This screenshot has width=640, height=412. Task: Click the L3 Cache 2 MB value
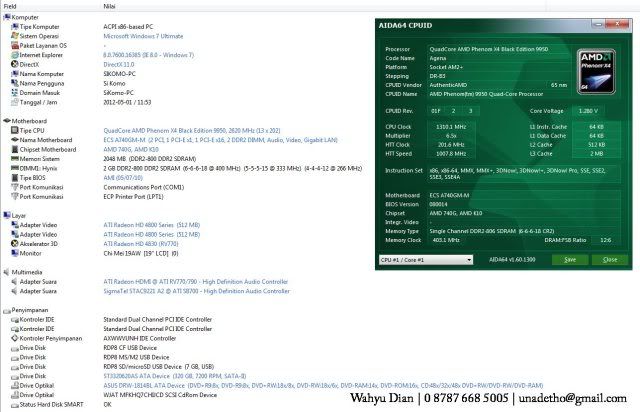tap(596, 154)
